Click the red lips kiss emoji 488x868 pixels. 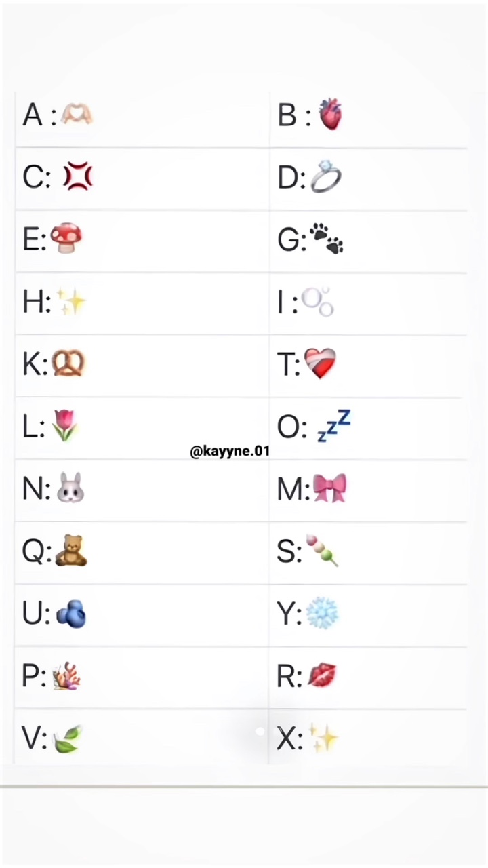322,675
